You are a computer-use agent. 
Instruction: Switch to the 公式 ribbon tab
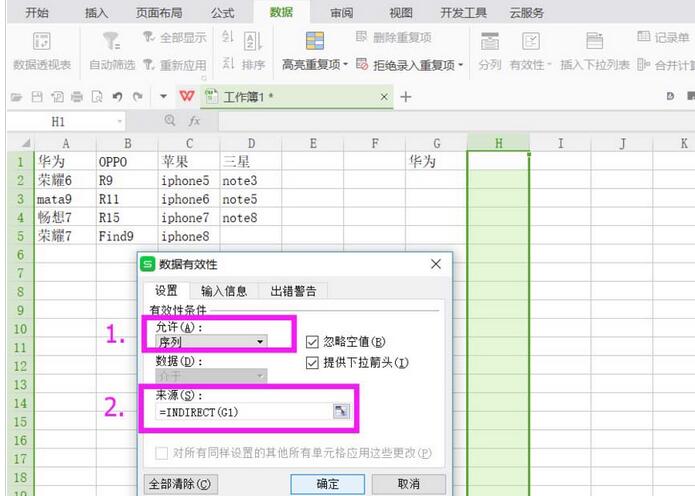223,13
